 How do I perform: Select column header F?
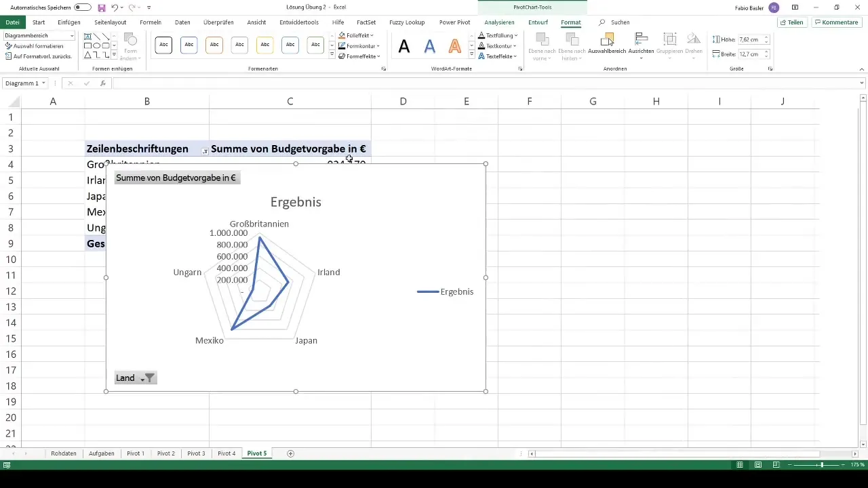530,102
